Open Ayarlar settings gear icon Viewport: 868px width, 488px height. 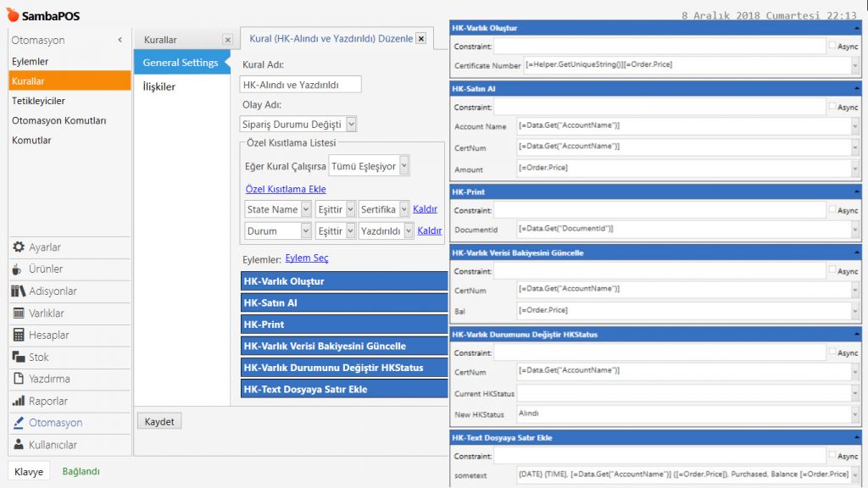(x=18, y=247)
